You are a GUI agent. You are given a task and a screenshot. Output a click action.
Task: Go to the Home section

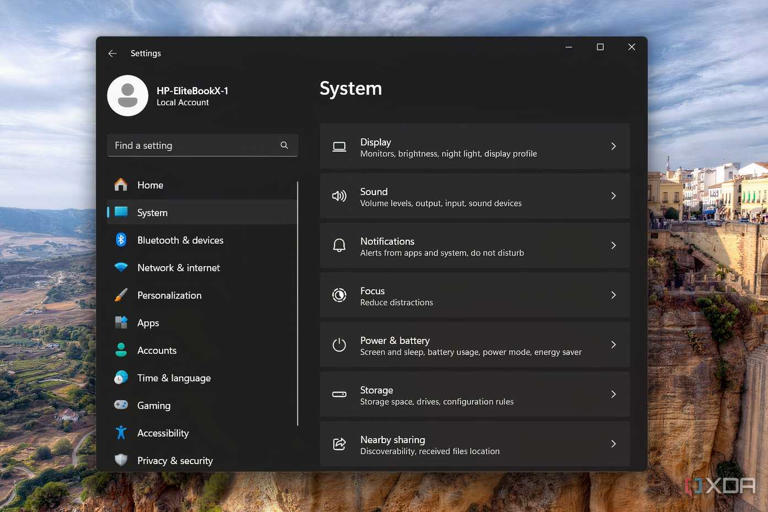[201, 185]
